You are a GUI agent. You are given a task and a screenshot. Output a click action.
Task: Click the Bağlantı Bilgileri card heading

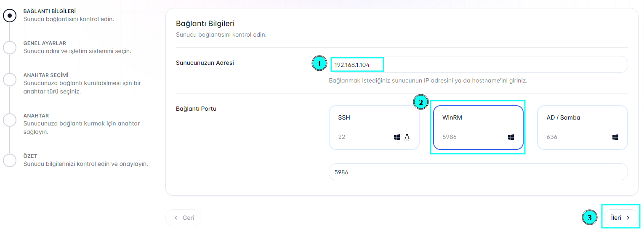click(205, 24)
